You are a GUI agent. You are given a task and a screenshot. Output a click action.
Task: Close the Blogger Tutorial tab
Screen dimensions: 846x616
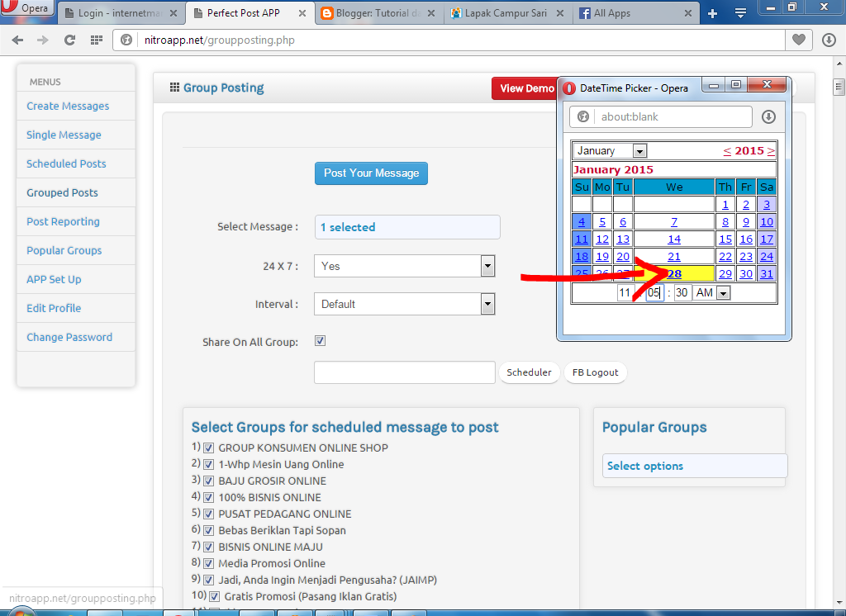coord(431,13)
